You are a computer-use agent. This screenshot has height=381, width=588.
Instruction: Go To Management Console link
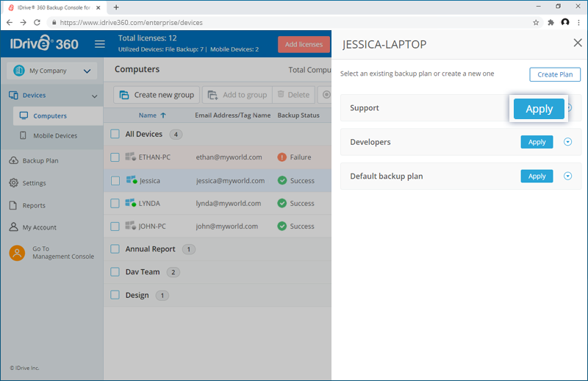tap(63, 252)
